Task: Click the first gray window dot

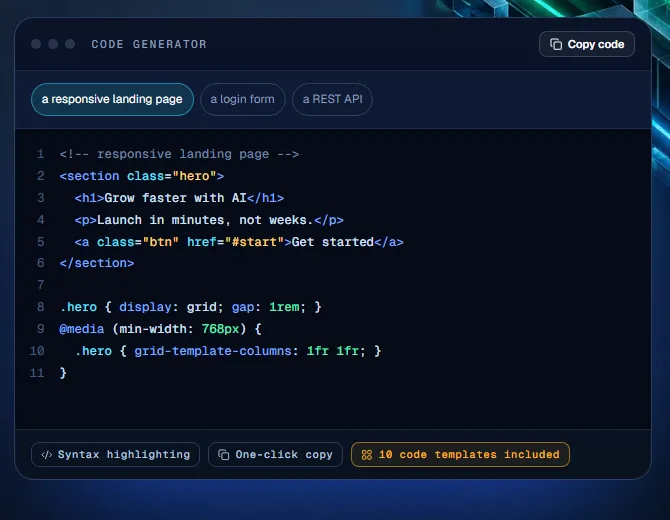Action: coord(36,44)
